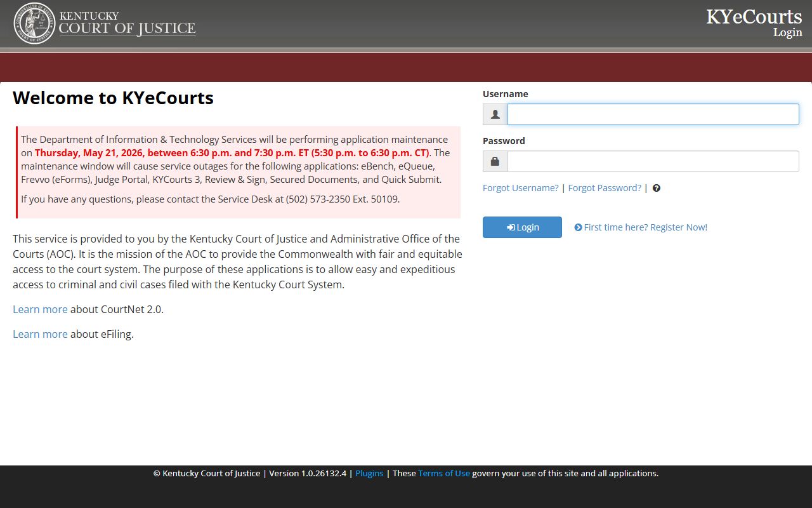Click the Service Desk phone number line
Viewport: 812px width, 508px height.
click(211, 199)
